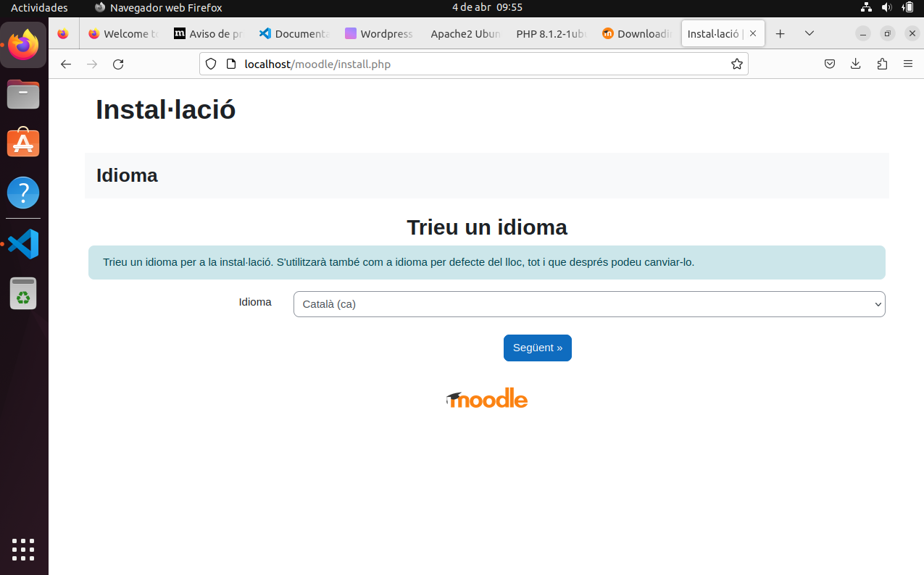924x575 pixels.
Task: Open the Idioma language selector
Action: tap(588, 304)
